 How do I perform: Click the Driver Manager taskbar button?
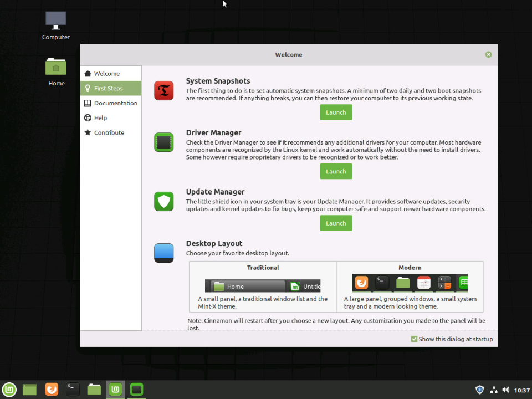tap(137, 390)
